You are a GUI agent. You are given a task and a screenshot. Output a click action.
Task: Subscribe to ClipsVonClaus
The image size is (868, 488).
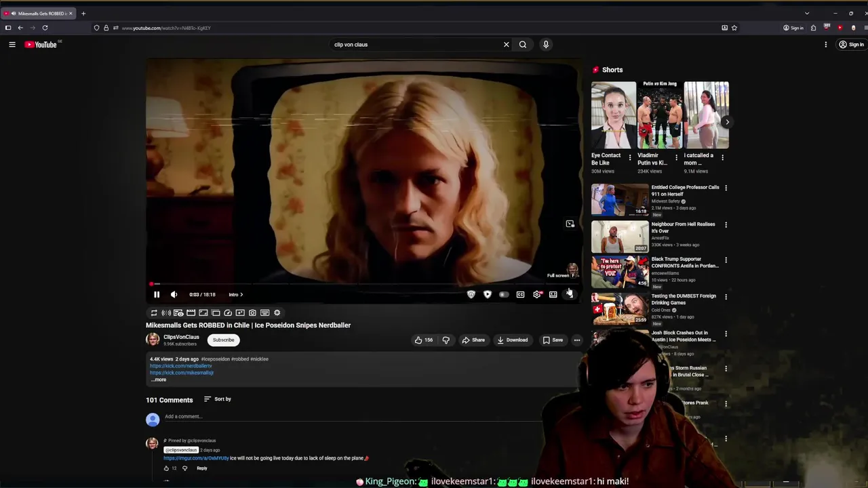coord(223,340)
